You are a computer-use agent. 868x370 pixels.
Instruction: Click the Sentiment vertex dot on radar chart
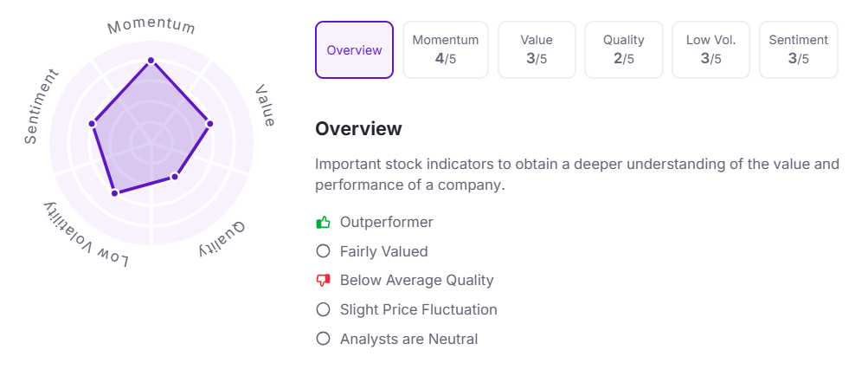[92, 123]
